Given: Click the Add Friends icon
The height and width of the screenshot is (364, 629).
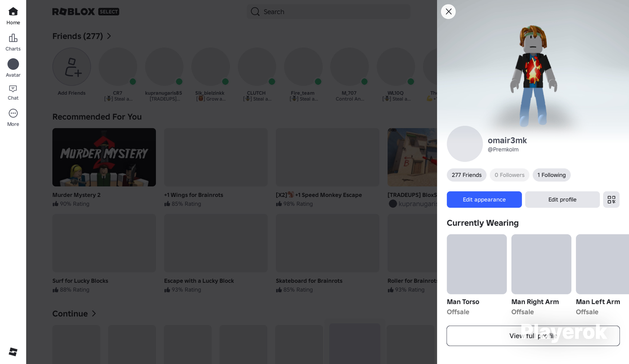Looking at the screenshot, I should pyautogui.click(x=72, y=67).
